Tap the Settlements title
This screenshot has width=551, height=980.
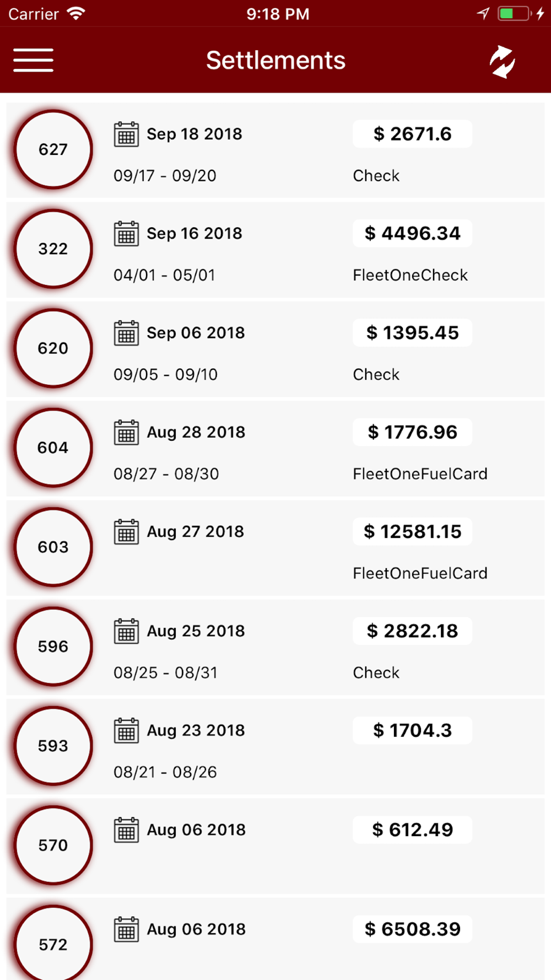[x=275, y=60]
